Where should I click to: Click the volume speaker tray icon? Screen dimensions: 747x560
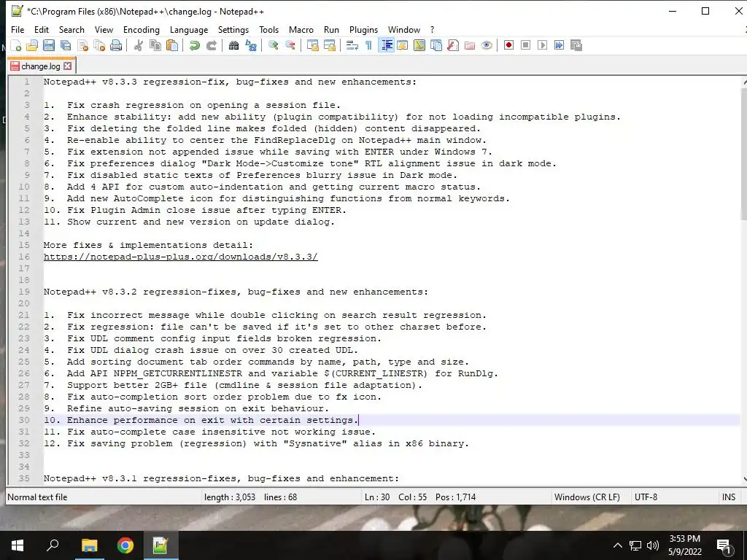(x=653, y=545)
